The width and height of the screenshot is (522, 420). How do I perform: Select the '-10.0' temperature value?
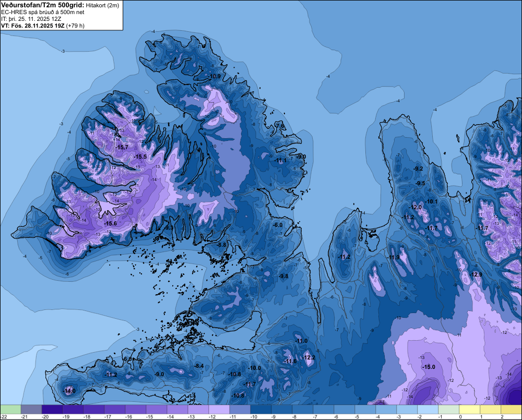pos(255,368)
